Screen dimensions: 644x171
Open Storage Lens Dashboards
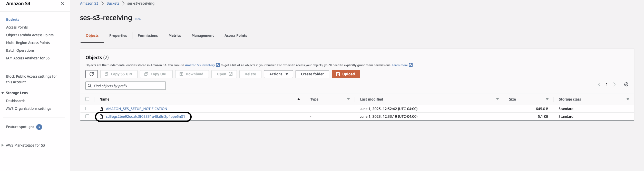click(x=16, y=101)
